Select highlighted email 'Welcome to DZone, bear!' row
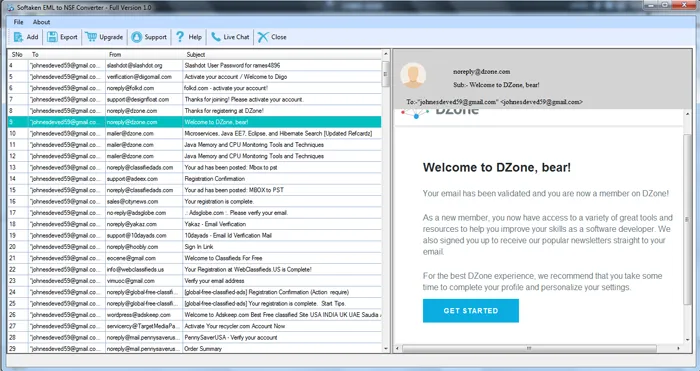 (x=195, y=122)
